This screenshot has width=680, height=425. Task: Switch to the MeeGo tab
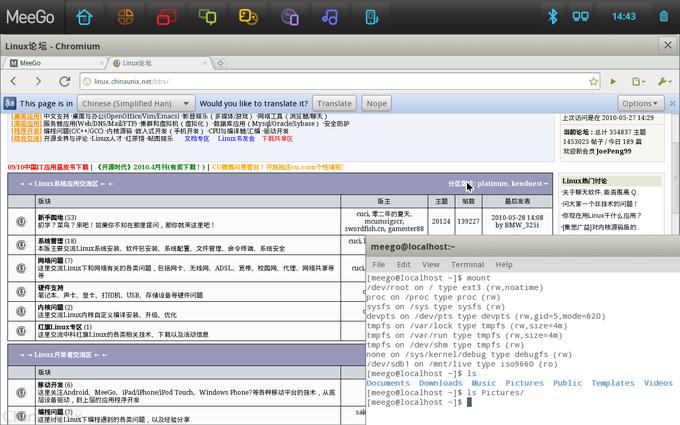(x=54, y=63)
